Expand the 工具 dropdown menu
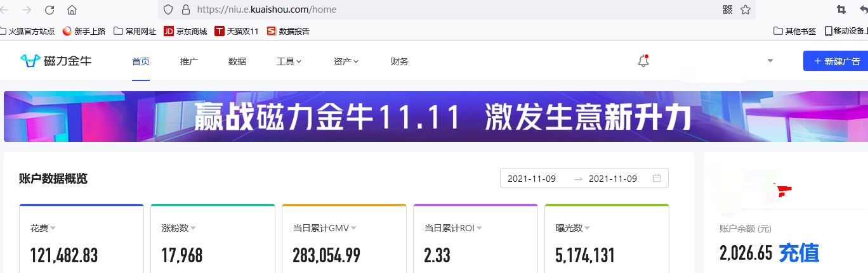The width and height of the screenshot is (868, 273). pyautogui.click(x=289, y=61)
